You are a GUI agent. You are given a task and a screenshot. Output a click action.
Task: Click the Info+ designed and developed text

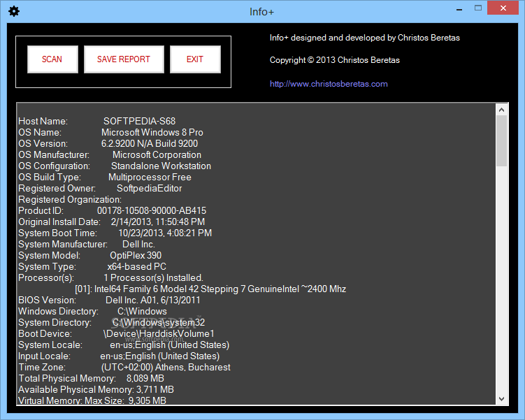point(365,38)
